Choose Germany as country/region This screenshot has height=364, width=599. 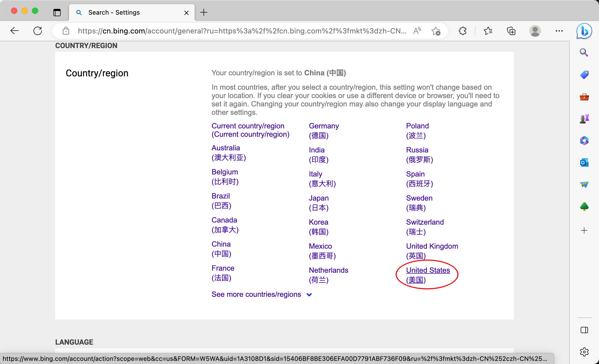tap(324, 131)
